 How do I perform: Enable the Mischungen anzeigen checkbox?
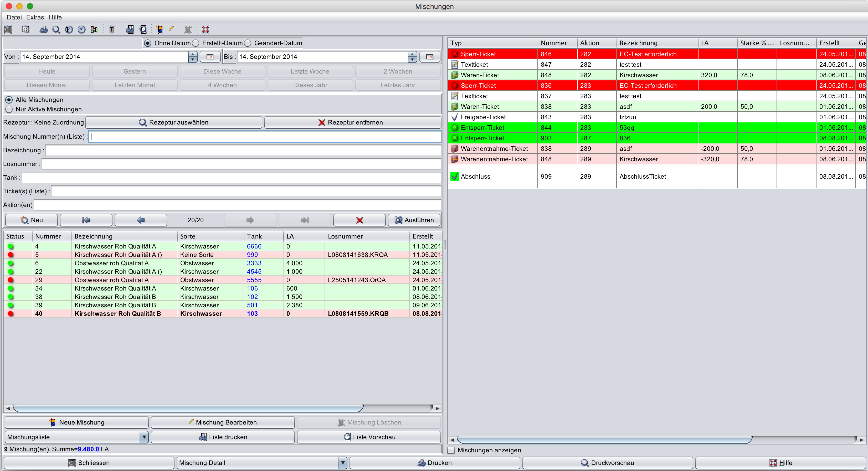[451, 450]
